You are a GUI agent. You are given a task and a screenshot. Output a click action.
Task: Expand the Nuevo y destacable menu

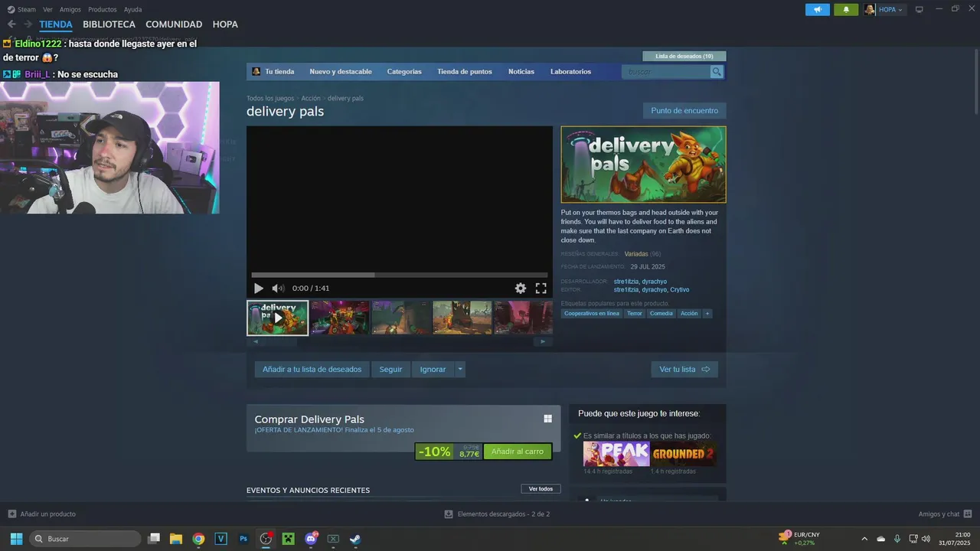[341, 71]
